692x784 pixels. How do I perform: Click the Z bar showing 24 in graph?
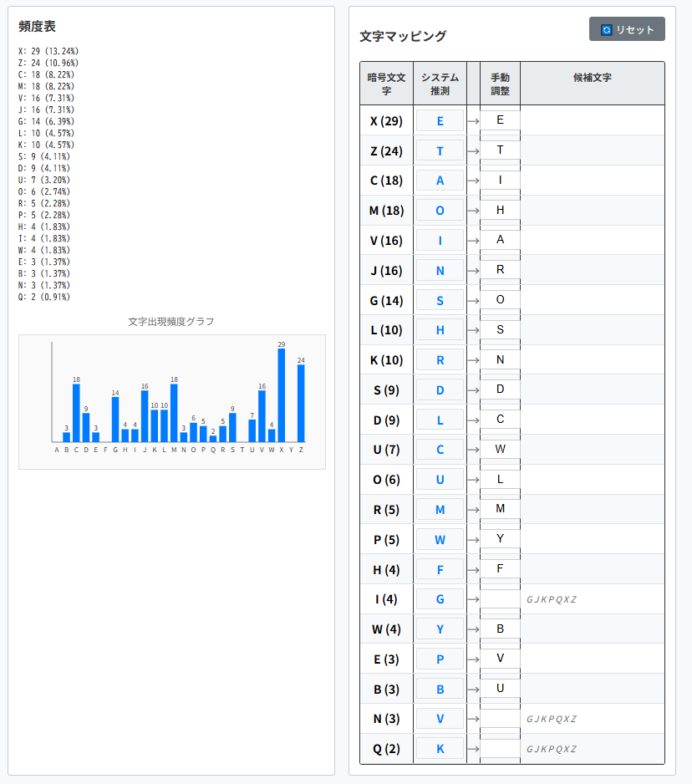tap(301, 403)
